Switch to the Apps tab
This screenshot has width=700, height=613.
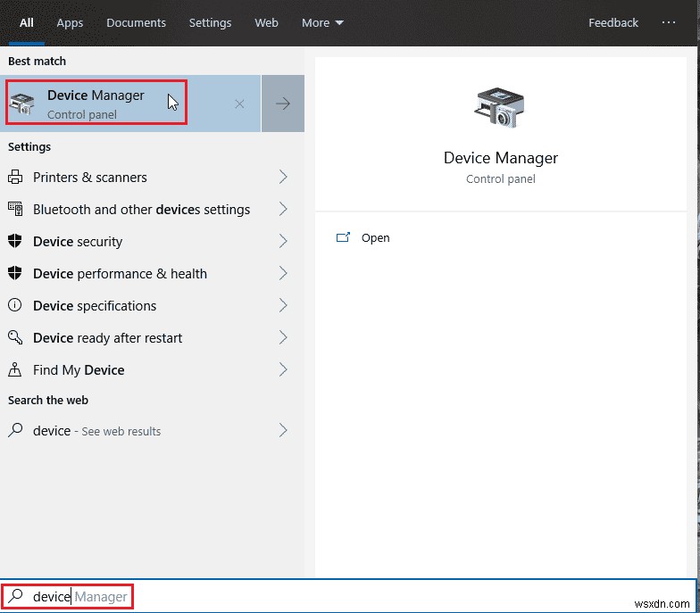tap(70, 22)
